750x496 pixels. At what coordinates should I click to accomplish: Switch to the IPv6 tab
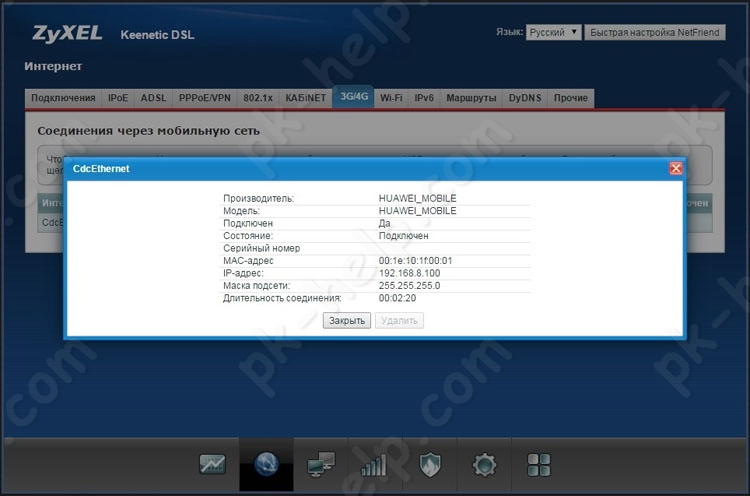(x=424, y=98)
